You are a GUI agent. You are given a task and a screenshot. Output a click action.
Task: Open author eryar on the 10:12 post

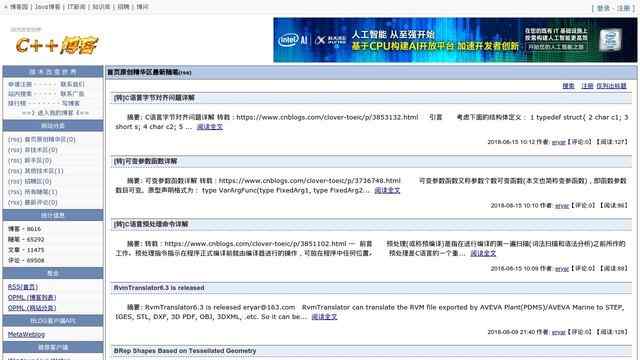pyautogui.click(x=558, y=142)
